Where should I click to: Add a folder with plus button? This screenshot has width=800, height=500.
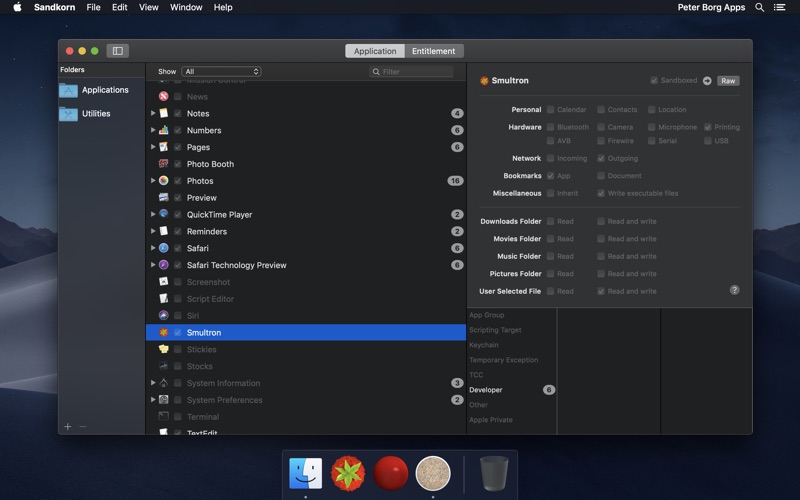(x=67, y=427)
